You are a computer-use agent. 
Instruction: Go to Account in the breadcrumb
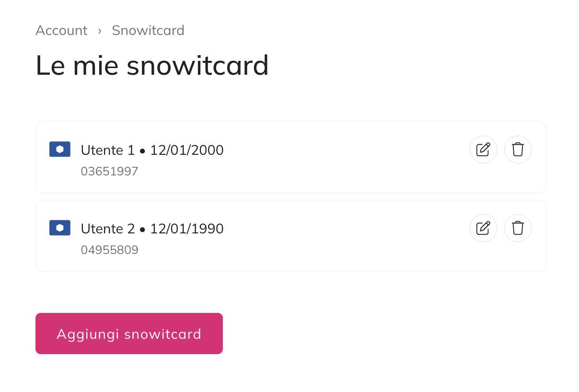point(61,31)
